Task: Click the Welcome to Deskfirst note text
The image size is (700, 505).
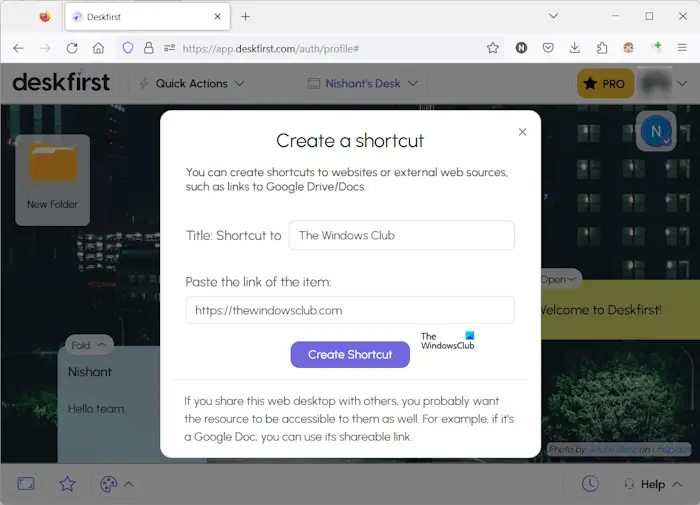Action: tap(601, 310)
